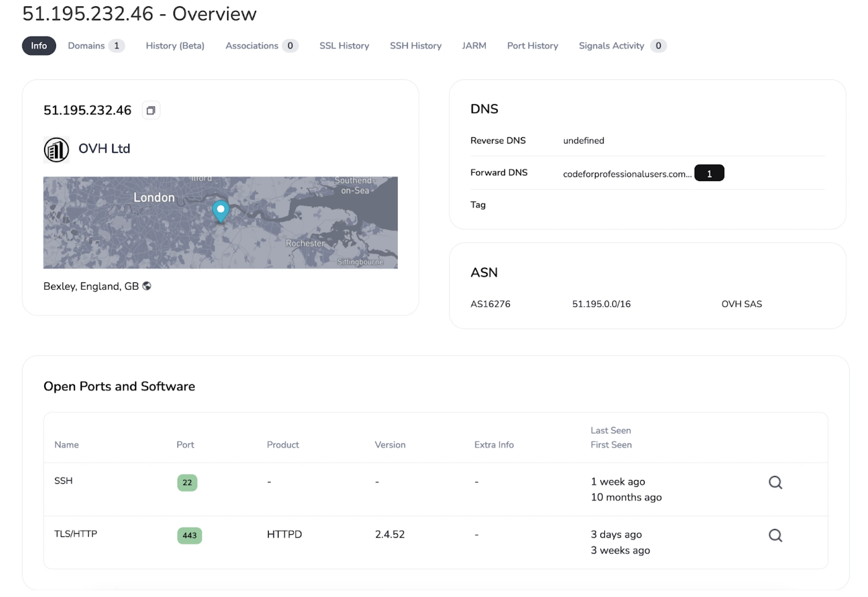The image size is (868, 597).
Task: Click the Domains count badge 1
Action: click(x=117, y=46)
